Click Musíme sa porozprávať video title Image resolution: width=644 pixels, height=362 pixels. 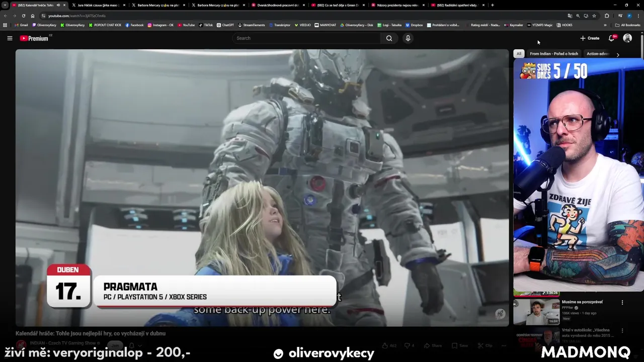click(x=582, y=302)
